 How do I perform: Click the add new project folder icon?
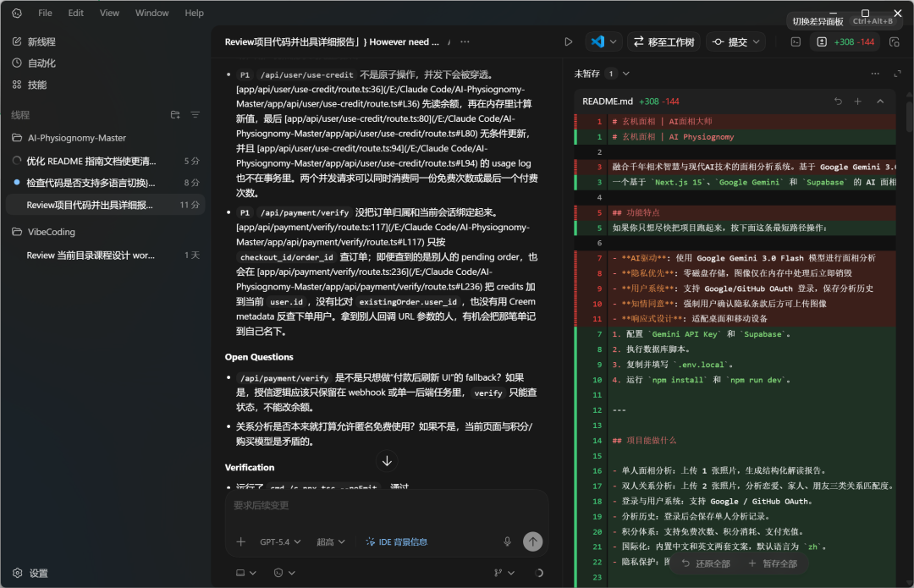click(x=175, y=115)
